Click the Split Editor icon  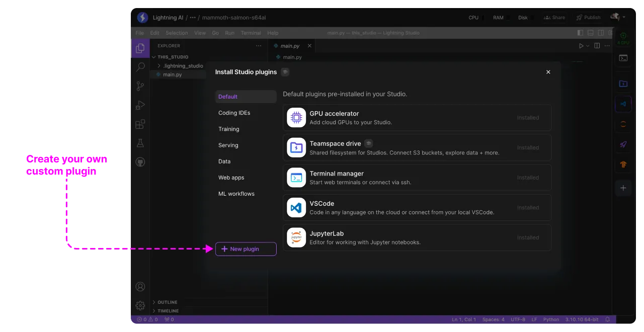click(x=597, y=46)
